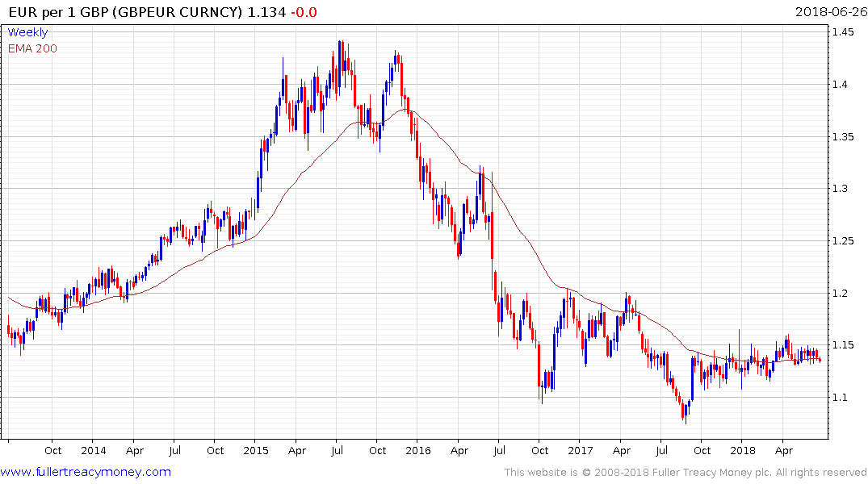The width and height of the screenshot is (868, 484).
Task: Select the chart title 'EUR per 1 GBP (GBPEUR CURNCY)'
Action: click(126, 12)
